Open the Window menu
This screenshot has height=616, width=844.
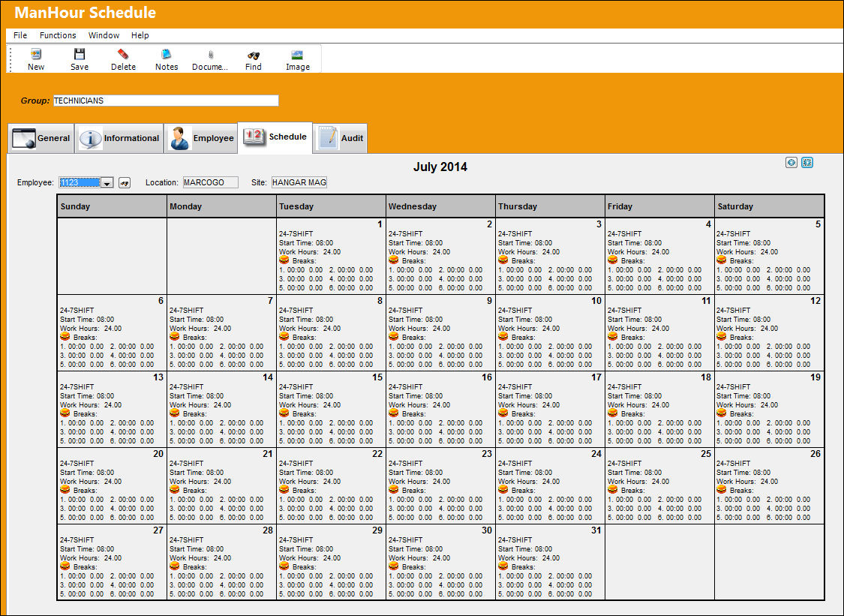point(104,35)
